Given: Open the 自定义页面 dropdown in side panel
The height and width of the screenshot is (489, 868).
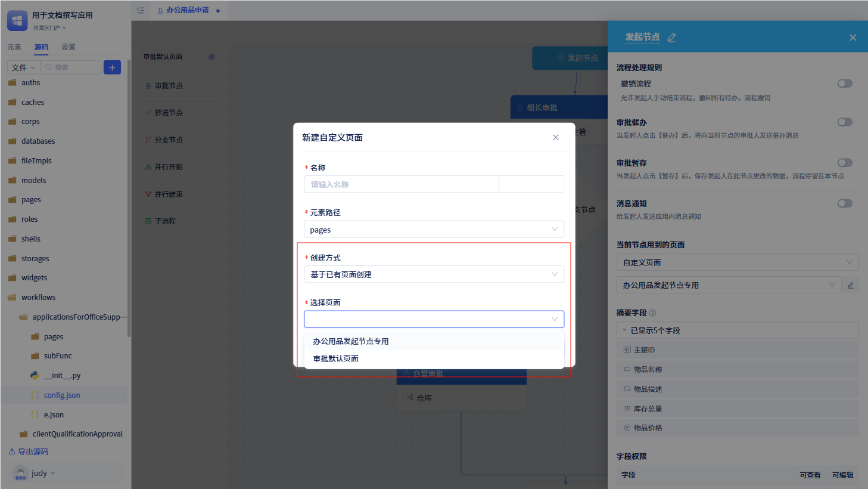Looking at the screenshot, I should pyautogui.click(x=738, y=262).
